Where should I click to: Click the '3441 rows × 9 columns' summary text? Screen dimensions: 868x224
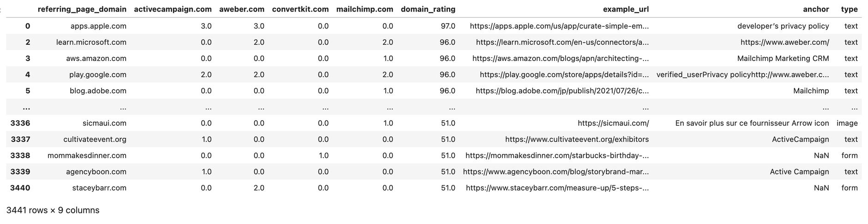click(x=53, y=210)
